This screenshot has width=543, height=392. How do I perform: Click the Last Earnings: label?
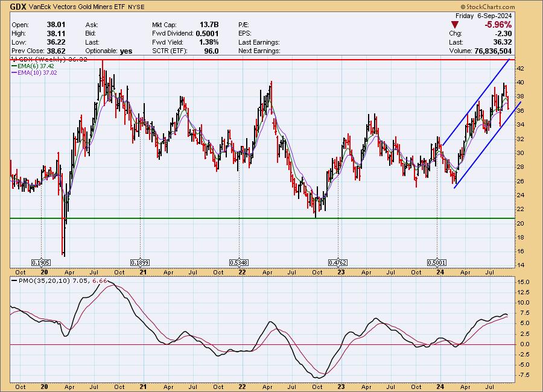pyautogui.click(x=259, y=42)
